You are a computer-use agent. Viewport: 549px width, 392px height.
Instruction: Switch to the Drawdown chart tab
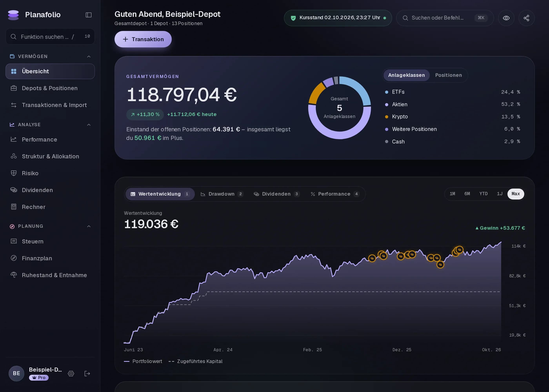click(222, 194)
